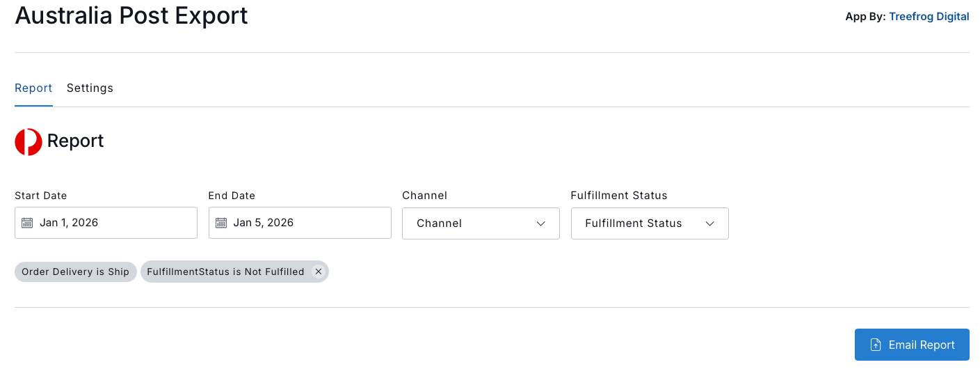The image size is (980, 369).
Task: Open the Channel dropdown
Action: (x=480, y=223)
